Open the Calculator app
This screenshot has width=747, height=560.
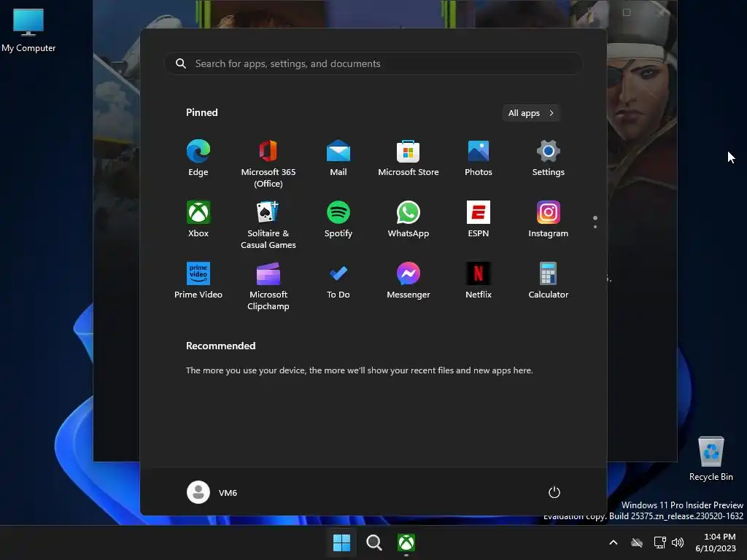point(549,281)
